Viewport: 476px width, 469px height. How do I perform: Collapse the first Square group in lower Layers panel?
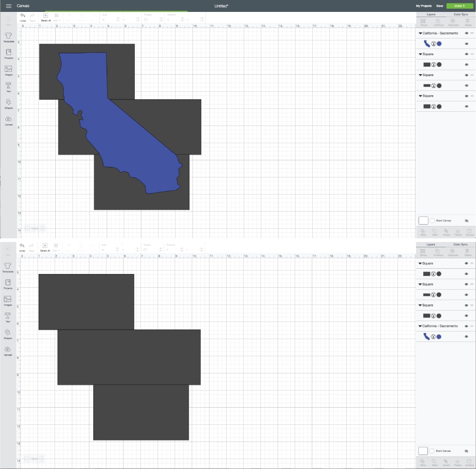pos(420,264)
